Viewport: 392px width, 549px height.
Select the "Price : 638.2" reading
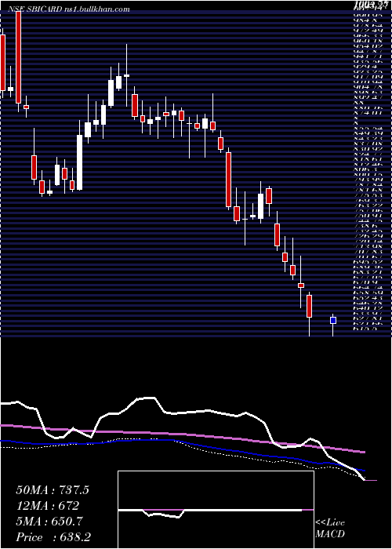tap(54, 537)
